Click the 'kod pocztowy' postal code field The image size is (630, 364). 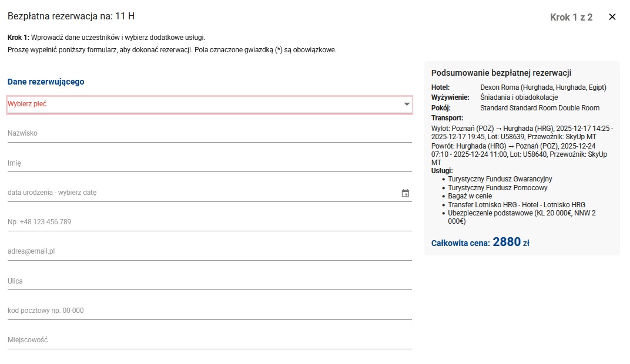point(209,311)
